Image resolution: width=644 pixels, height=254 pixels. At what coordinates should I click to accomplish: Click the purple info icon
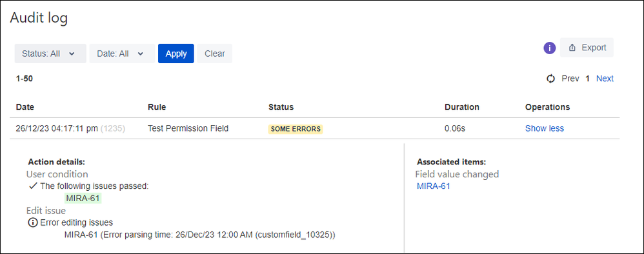(x=550, y=48)
